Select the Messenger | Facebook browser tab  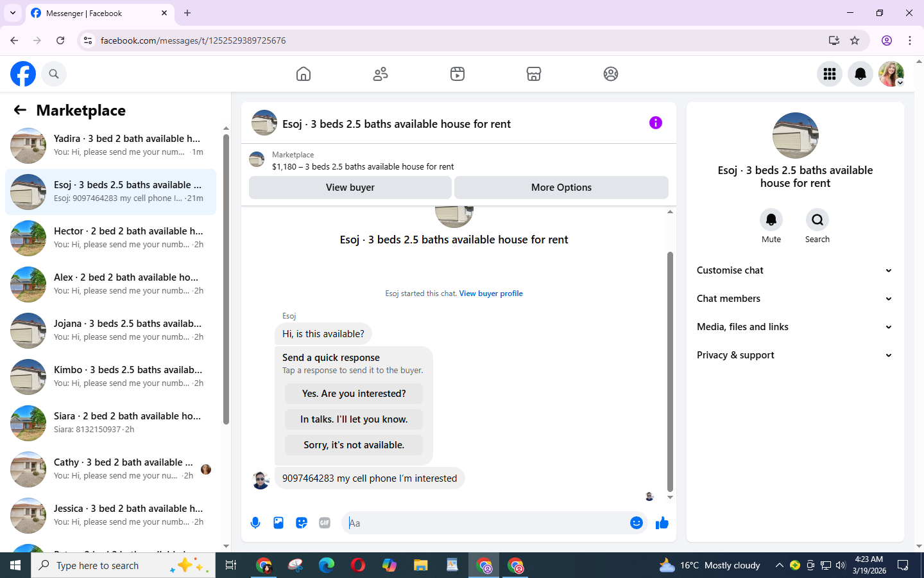[x=99, y=13]
